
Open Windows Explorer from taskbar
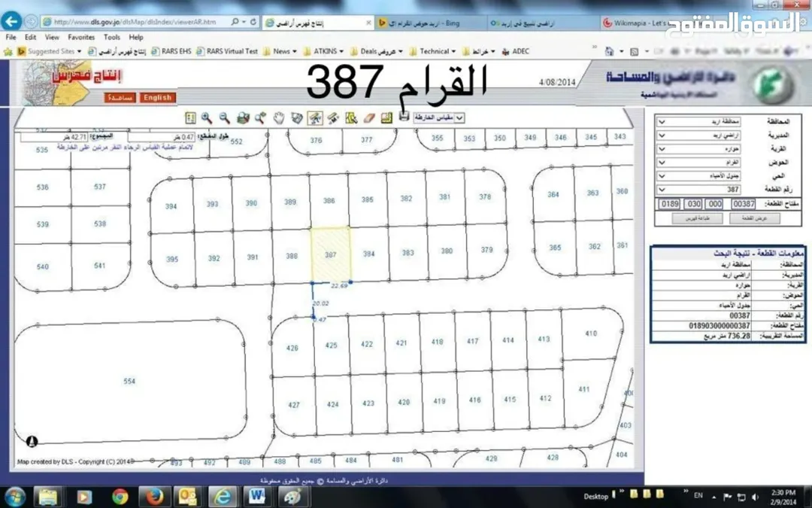tap(47, 497)
